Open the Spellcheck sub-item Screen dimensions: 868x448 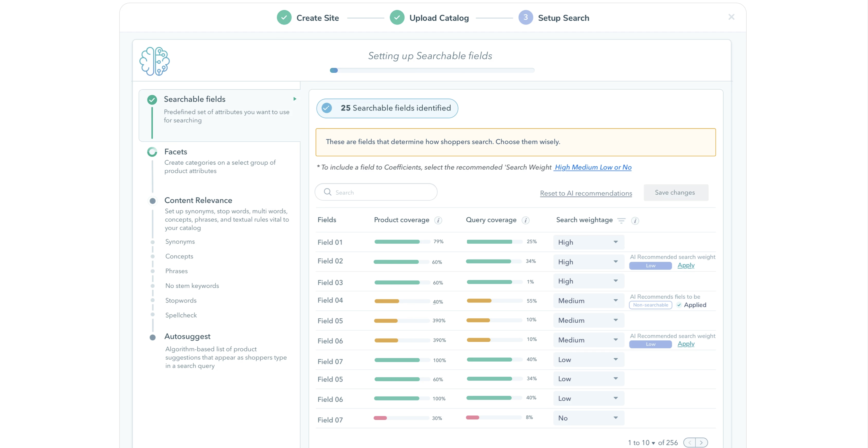pos(181,315)
